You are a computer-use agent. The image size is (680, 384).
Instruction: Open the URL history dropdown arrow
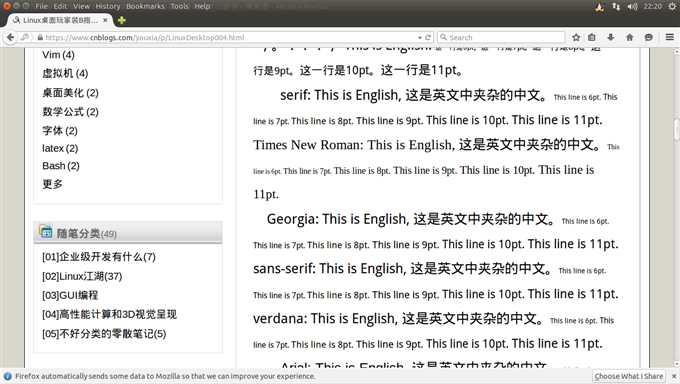(x=420, y=38)
